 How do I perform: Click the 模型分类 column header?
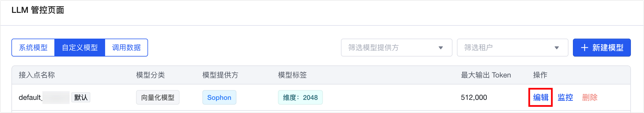(x=150, y=75)
